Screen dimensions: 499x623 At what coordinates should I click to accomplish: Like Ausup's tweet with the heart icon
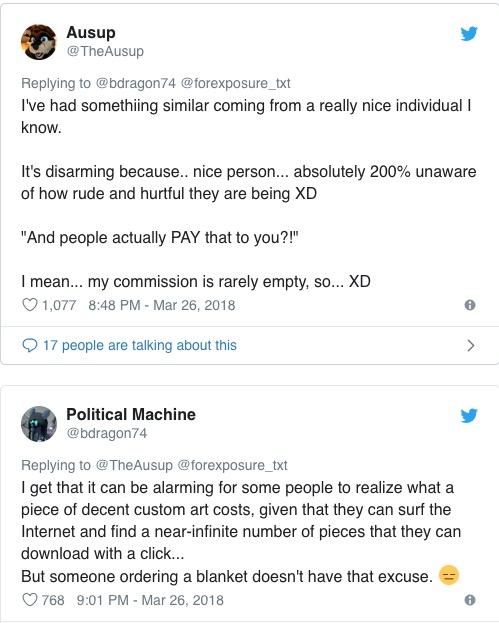[x=30, y=305]
